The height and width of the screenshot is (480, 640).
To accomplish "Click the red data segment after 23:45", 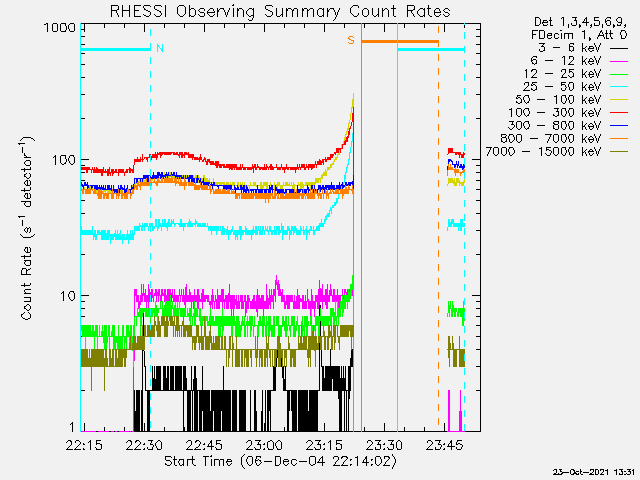I will 456,152.
